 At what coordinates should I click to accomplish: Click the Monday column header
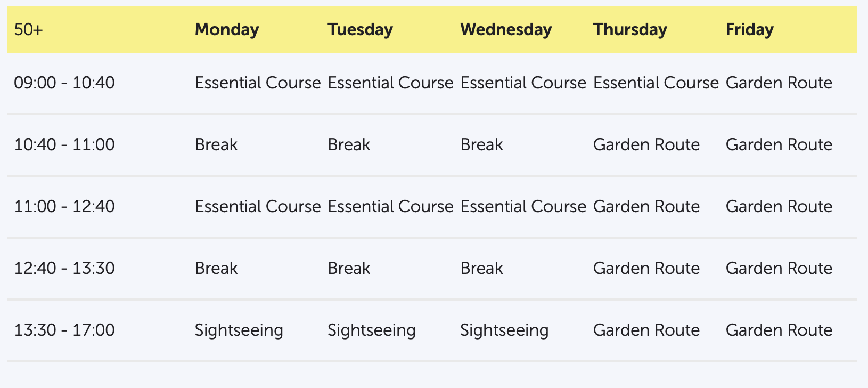[x=227, y=30]
